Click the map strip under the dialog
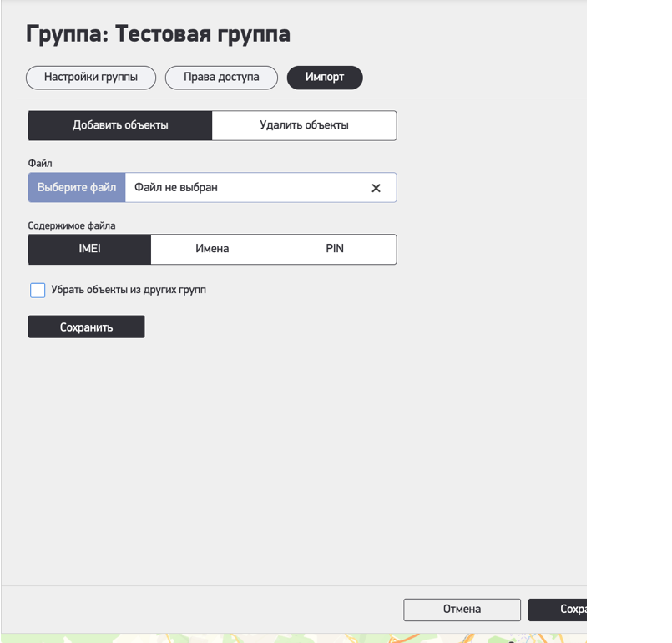Screen dimensions: 672x643 pos(292,638)
